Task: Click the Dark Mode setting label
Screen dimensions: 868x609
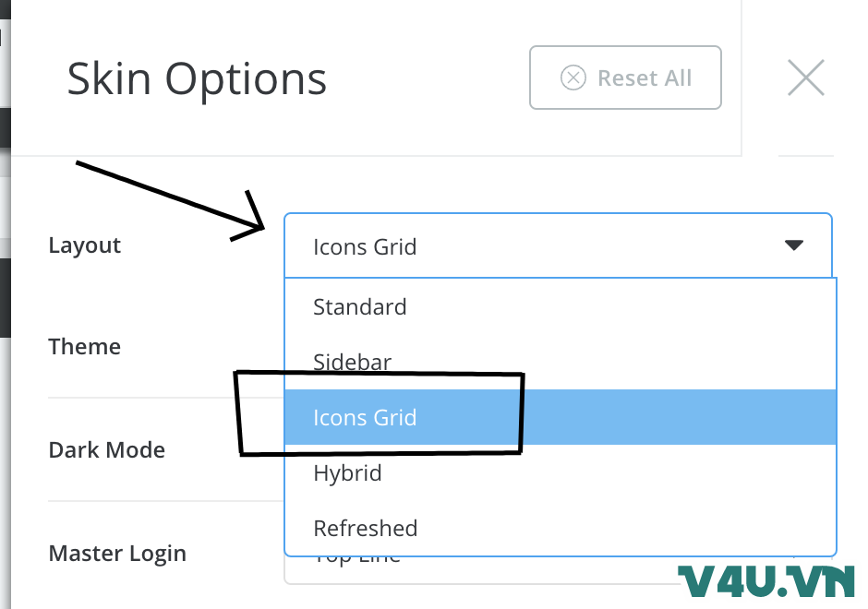Action: [106, 449]
